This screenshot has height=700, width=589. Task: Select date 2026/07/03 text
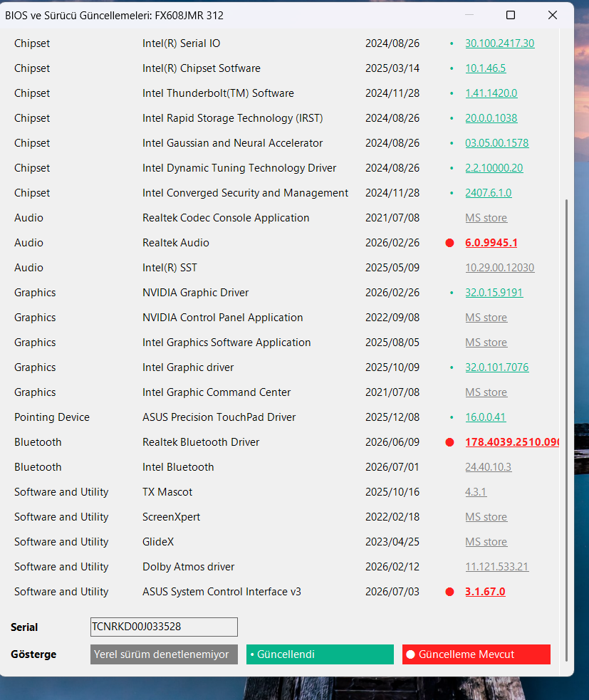(x=392, y=592)
